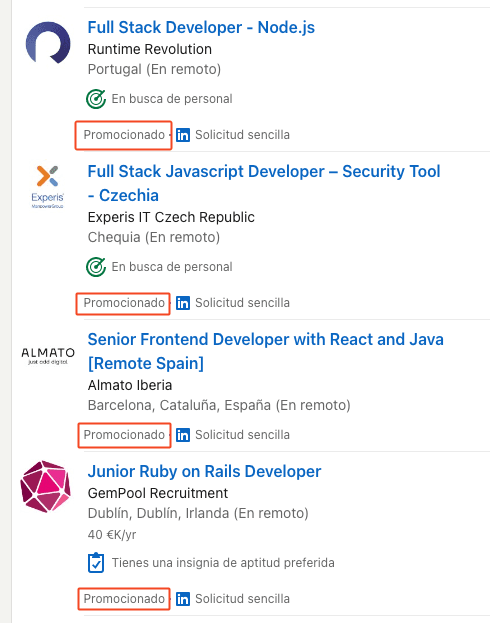Click the Almato company logo
This screenshot has width=490, height=623.
pyautogui.click(x=48, y=356)
